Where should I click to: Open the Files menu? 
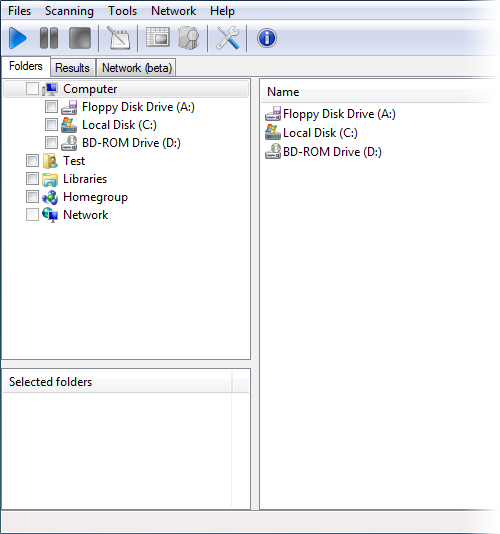click(19, 11)
